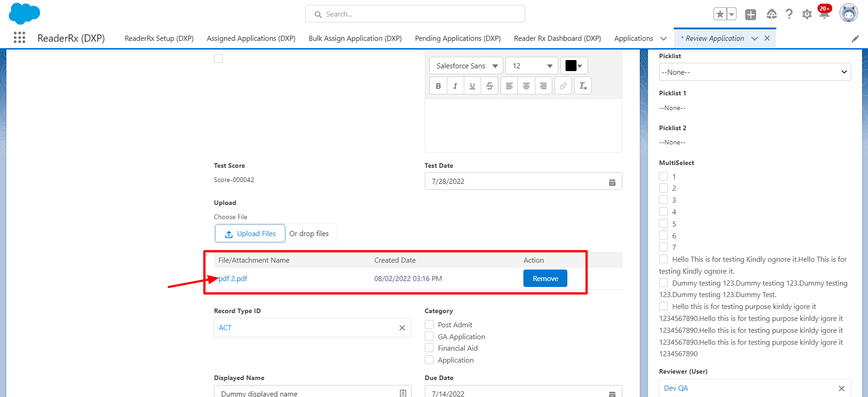
Task: Open Reader Rx Dashboard (DXP) tab
Action: [557, 39]
